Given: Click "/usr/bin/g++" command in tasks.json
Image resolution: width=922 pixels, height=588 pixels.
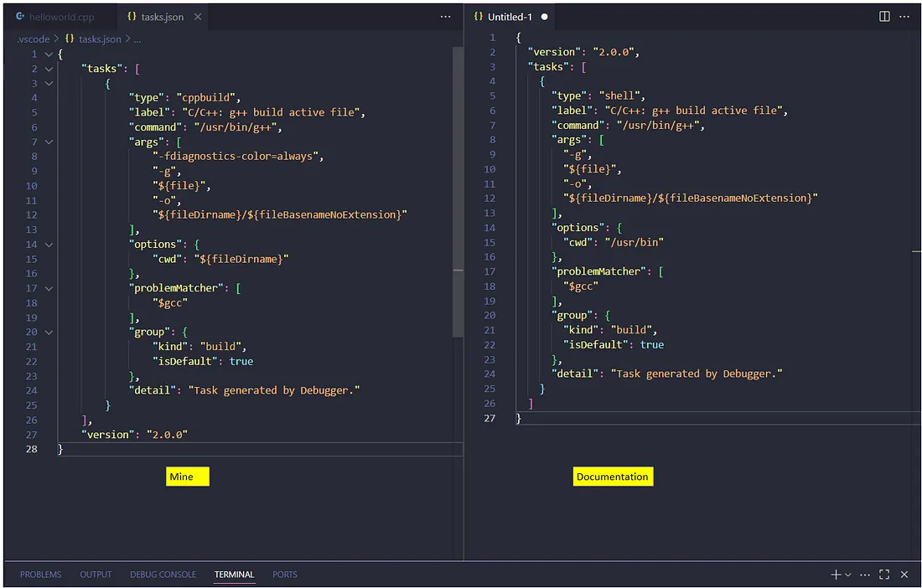Looking at the screenshot, I should [x=237, y=126].
